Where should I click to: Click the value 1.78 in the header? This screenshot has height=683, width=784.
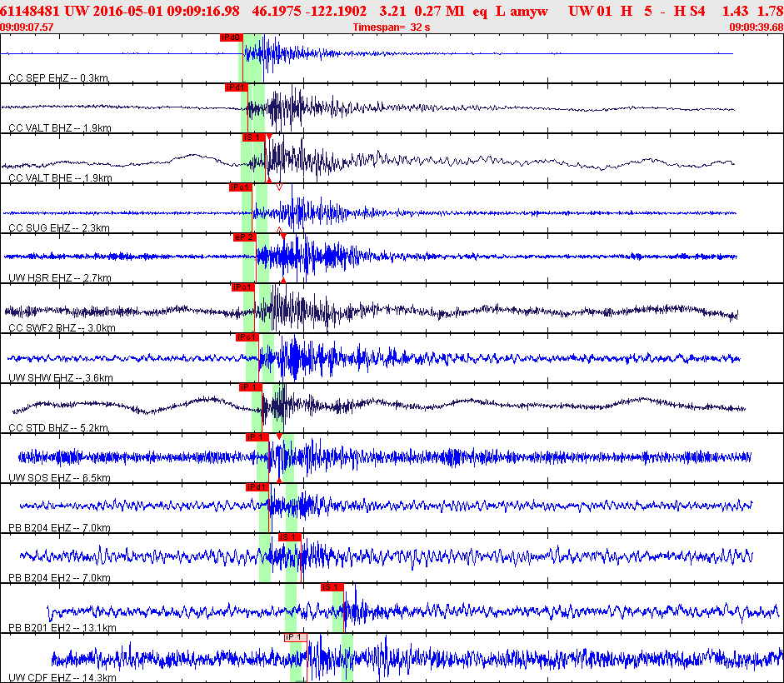pos(770,11)
